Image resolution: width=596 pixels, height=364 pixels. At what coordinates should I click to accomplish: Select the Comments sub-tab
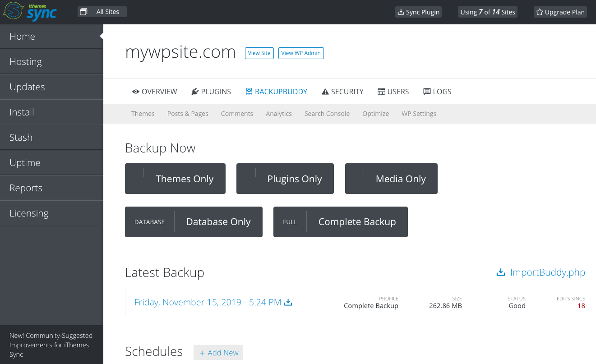[x=237, y=114]
